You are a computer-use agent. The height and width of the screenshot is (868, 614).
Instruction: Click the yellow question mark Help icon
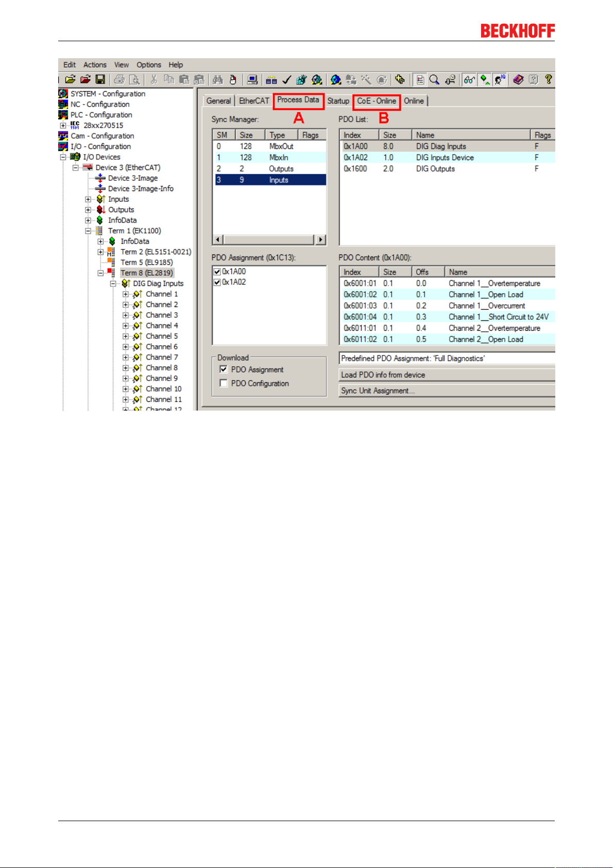[x=548, y=79]
